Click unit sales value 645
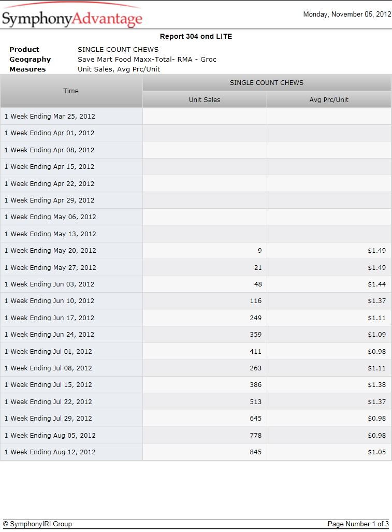This screenshot has width=392, height=532. pos(256,419)
